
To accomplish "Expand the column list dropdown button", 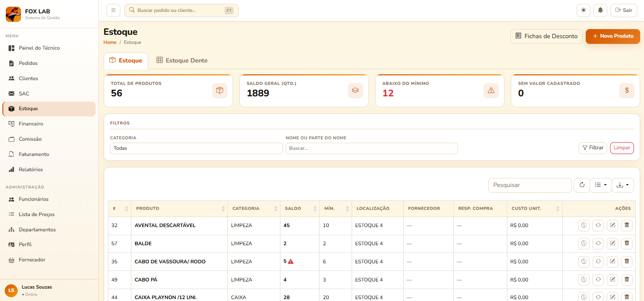I will (601, 185).
